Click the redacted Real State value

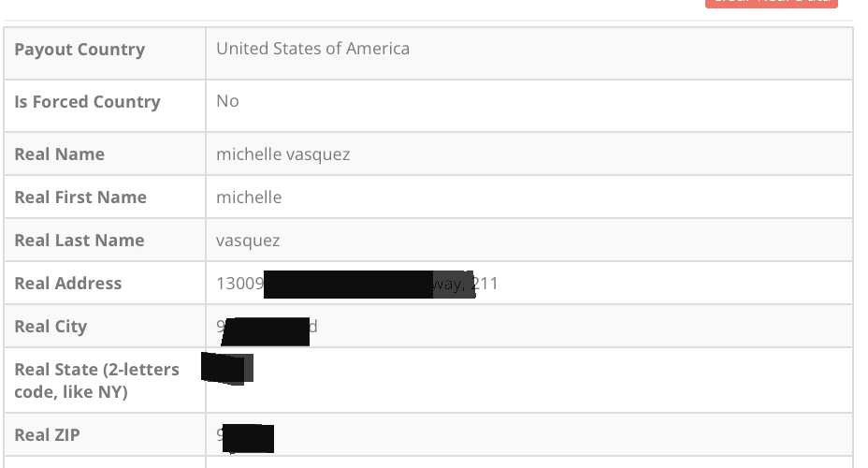tap(226, 367)
